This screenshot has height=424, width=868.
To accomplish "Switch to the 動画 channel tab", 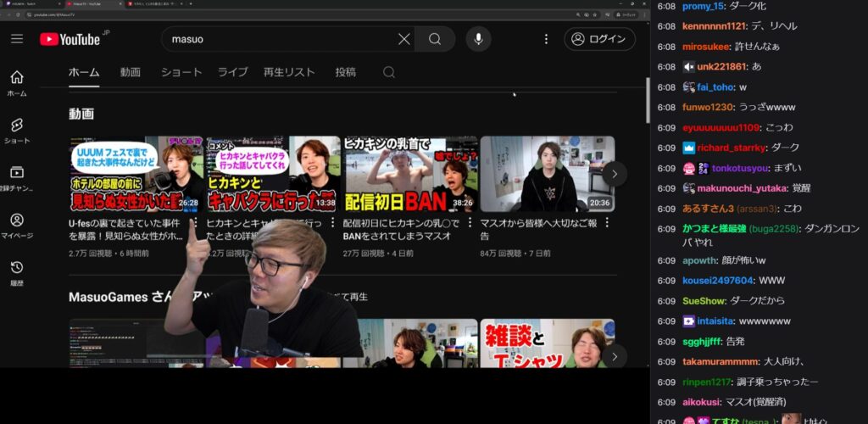I will pos(130,72).
